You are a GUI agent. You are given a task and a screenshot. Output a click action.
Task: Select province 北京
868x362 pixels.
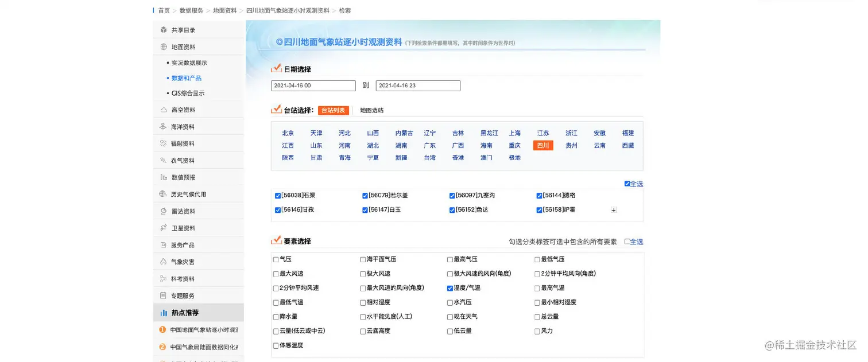[288, 133]
